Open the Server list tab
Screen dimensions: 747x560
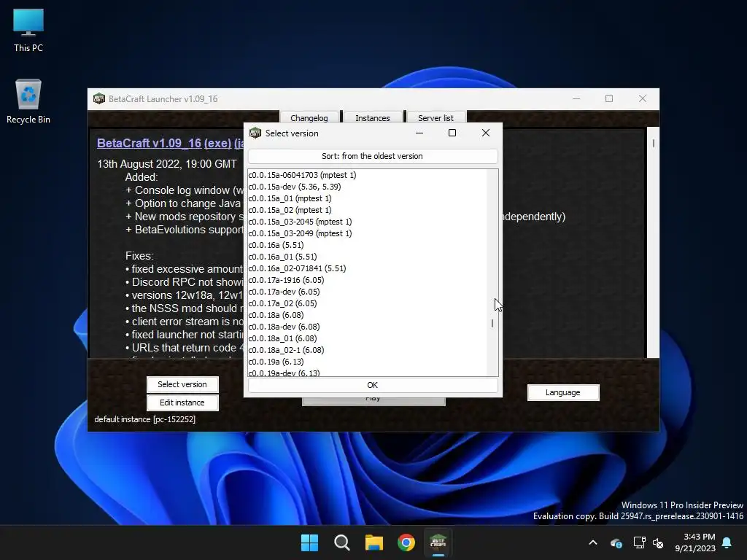(436, 117)
